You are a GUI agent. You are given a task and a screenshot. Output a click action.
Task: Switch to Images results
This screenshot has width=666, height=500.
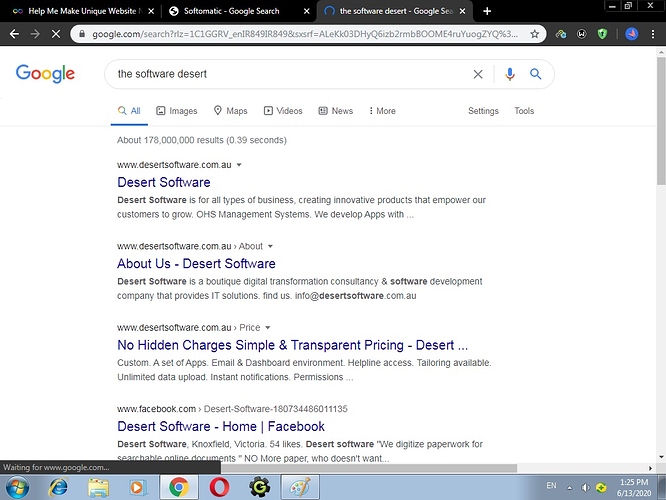tap(177, 111)
